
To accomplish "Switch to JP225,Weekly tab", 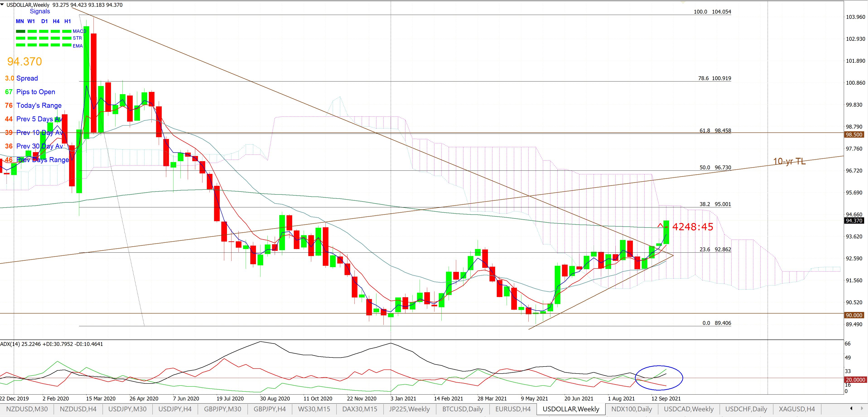I will pos(409,409).
